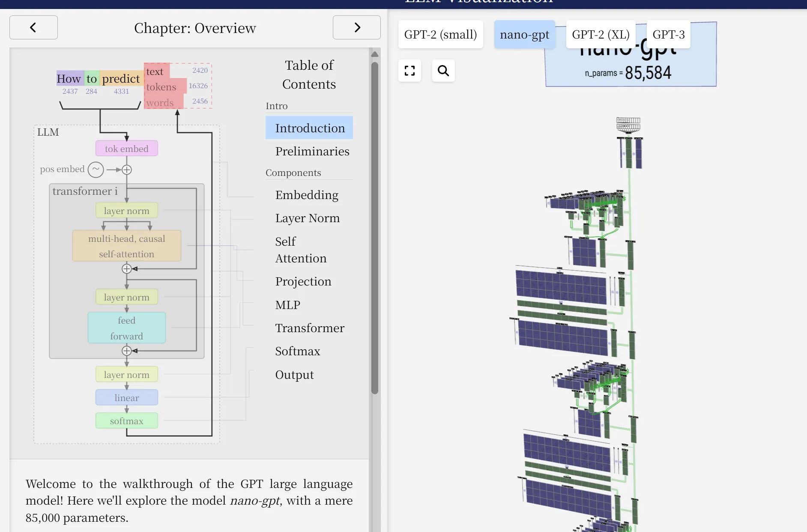807x532 pixels.
Task: Jump to the Embedding chapter
Action: [307, 195]
